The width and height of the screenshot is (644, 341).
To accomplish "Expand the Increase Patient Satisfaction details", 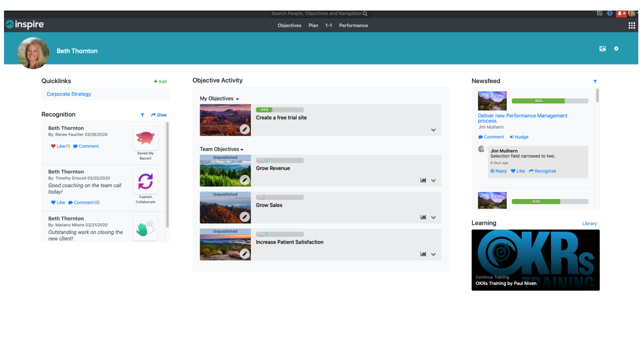I will (x=433, y=254).
